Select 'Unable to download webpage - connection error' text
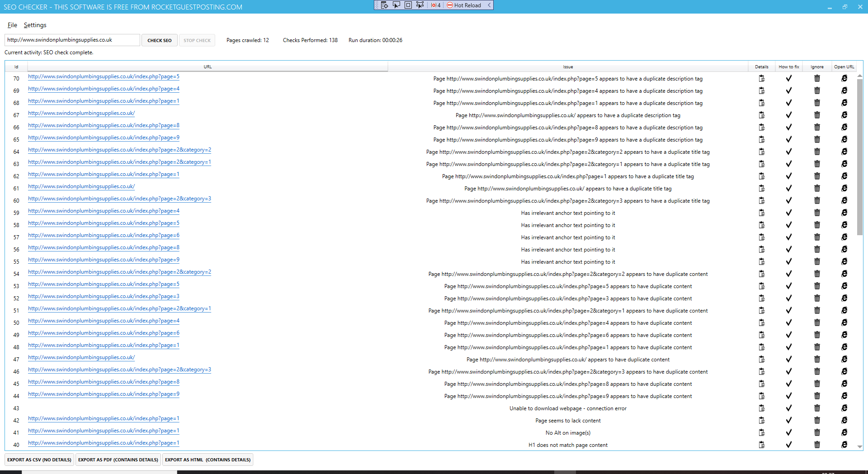The width and height of the screenshot is (868, 474). click(x=568, y=408)
